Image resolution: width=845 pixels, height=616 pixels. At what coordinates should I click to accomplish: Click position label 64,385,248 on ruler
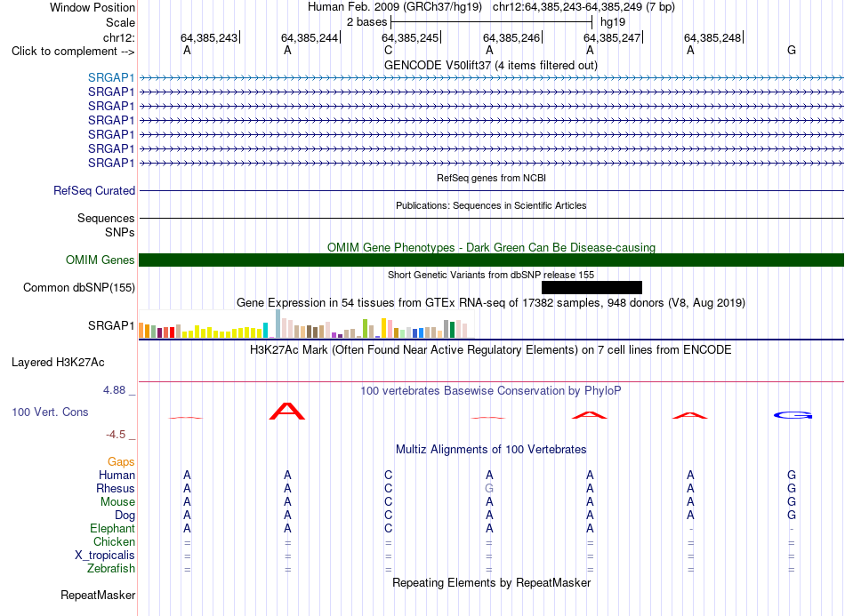coord(712,37)
